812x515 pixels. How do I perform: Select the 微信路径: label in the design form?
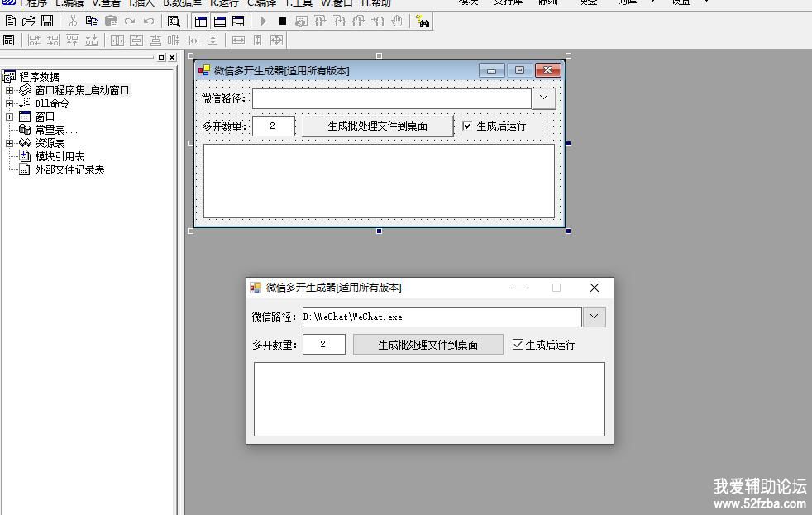point(223,98)
